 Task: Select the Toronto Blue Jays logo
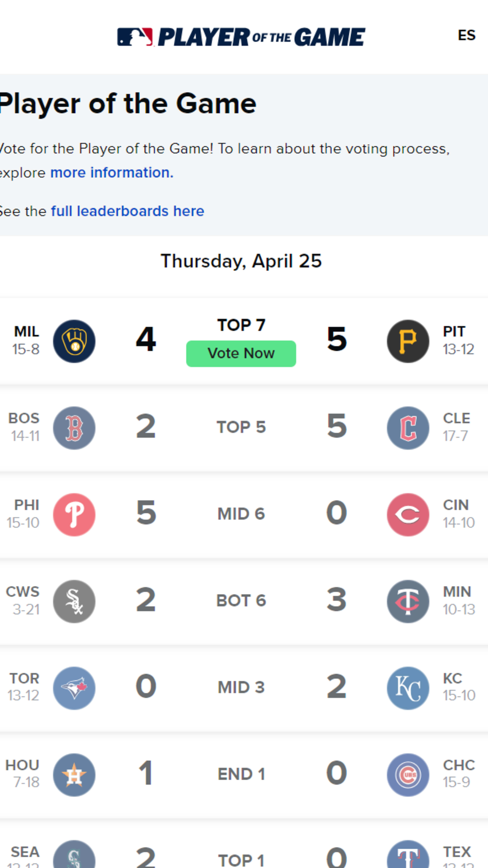click(74, 688)
